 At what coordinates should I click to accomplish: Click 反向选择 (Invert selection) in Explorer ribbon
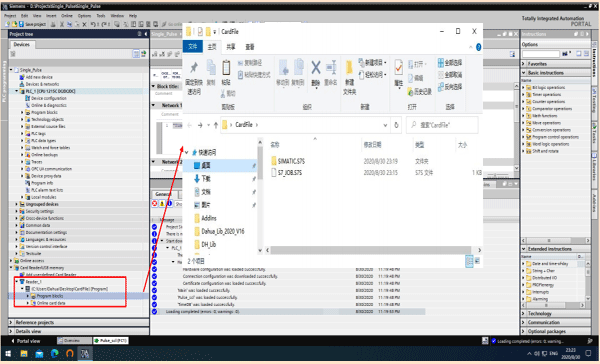click(450, 87)
